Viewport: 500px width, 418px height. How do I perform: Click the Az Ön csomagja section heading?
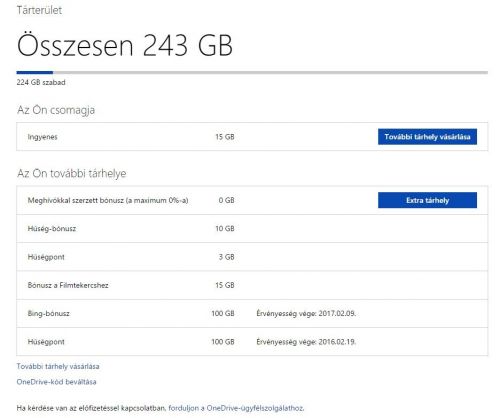(x=56, y=110)
